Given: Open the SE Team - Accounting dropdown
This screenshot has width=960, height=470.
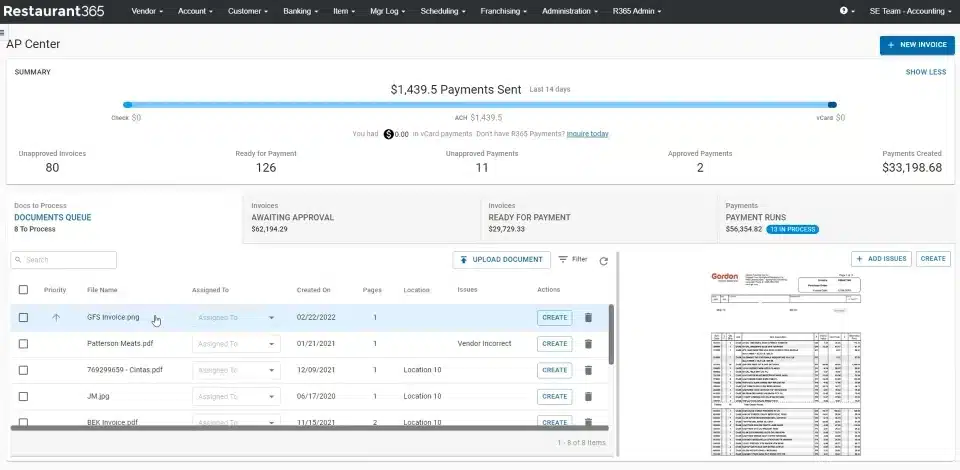Looking at the screenshot, I should 908,11.
